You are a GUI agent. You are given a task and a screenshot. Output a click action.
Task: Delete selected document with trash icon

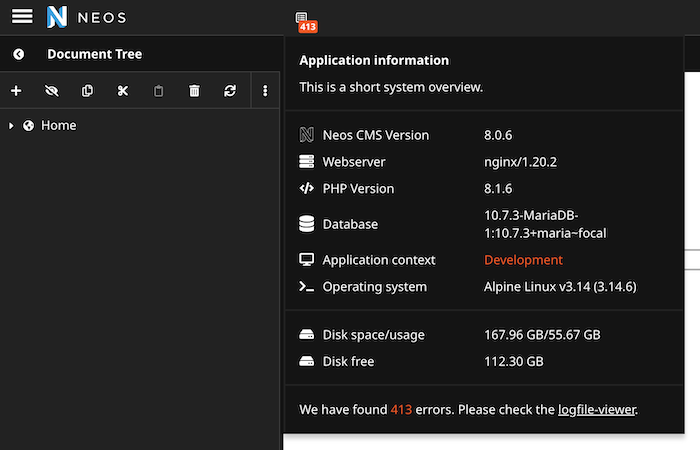194,91
